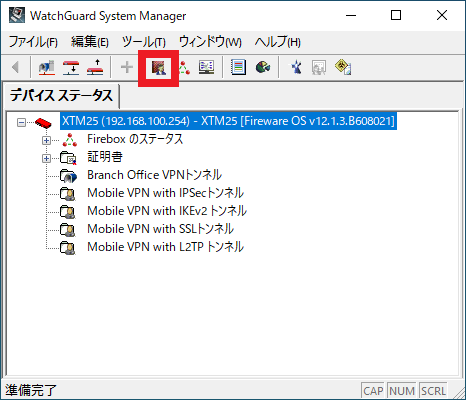Click the pie chart Report Manager icon

coord(263,68)
